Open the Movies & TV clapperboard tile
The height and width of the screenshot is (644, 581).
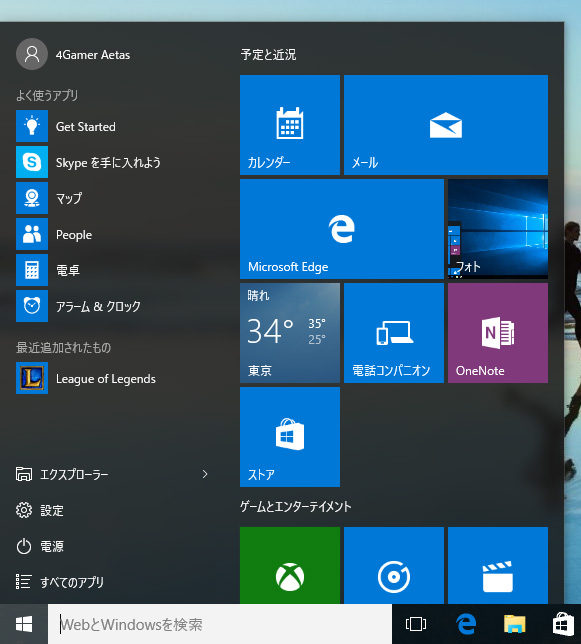pyautogui.click(x=498, y=565)
